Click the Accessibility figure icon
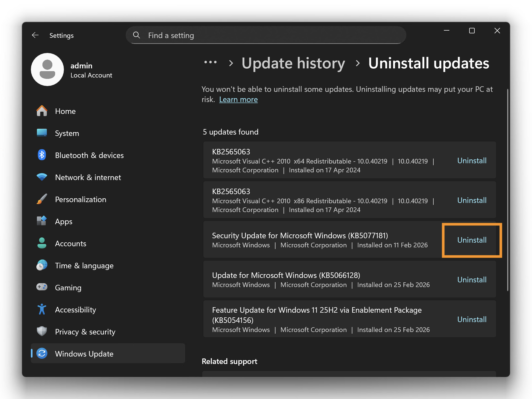The width and height of the screenshot is (532, 399). (42, 309)
